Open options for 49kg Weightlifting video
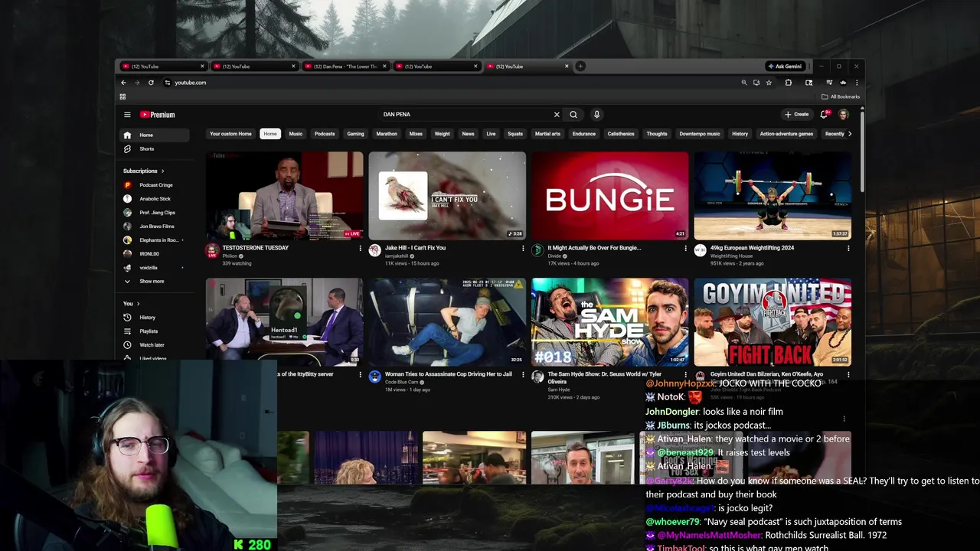This screenshot has height=551, width=980. tap(848, 248)
